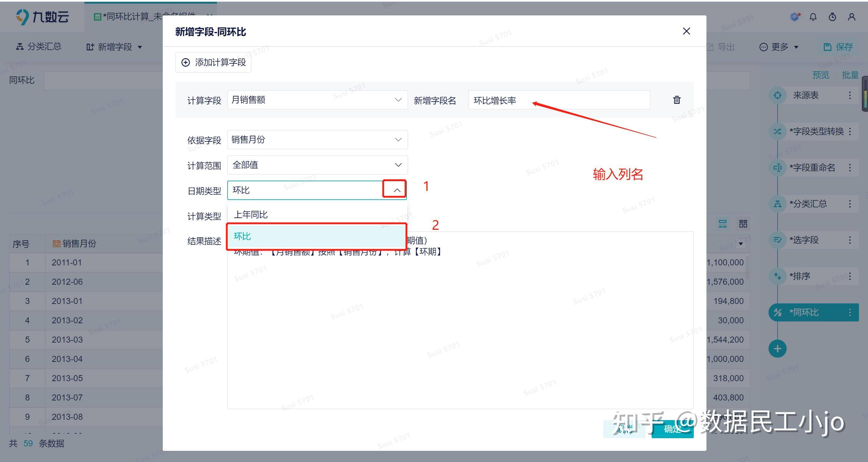Screen dimensions: 868x462
Task: Click the 确定 button
Action: 672,429
